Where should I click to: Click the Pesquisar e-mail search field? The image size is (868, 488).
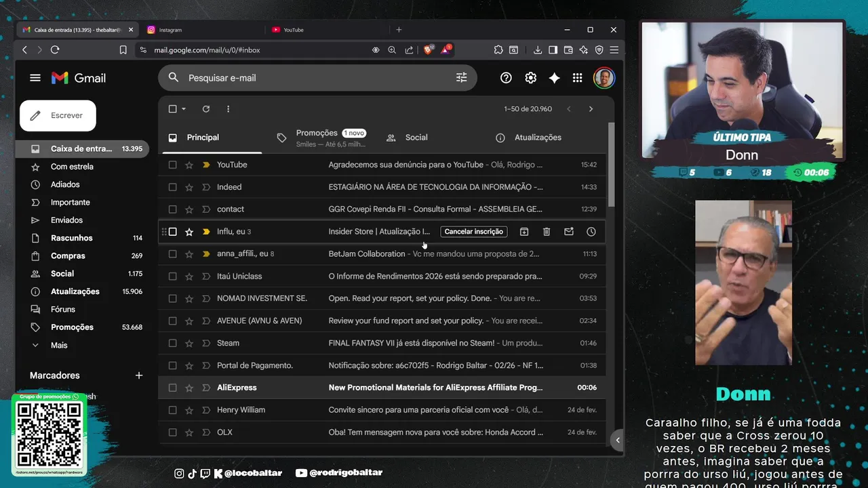click(x=317, y=78)
